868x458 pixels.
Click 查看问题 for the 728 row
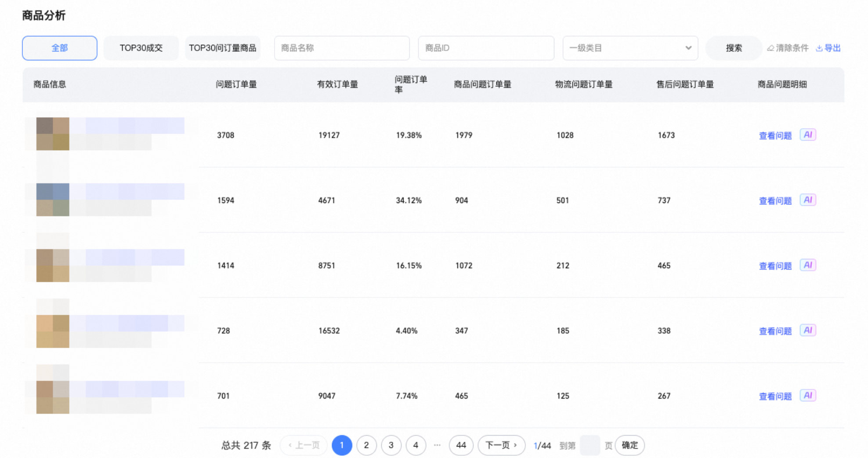(x=775, y=331)
